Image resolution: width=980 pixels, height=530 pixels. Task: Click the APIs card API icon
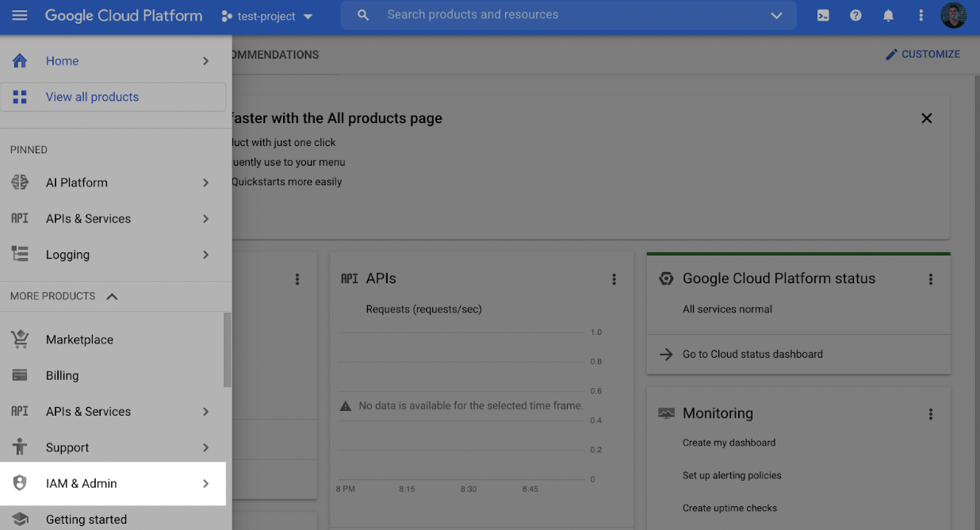point(350,278)
